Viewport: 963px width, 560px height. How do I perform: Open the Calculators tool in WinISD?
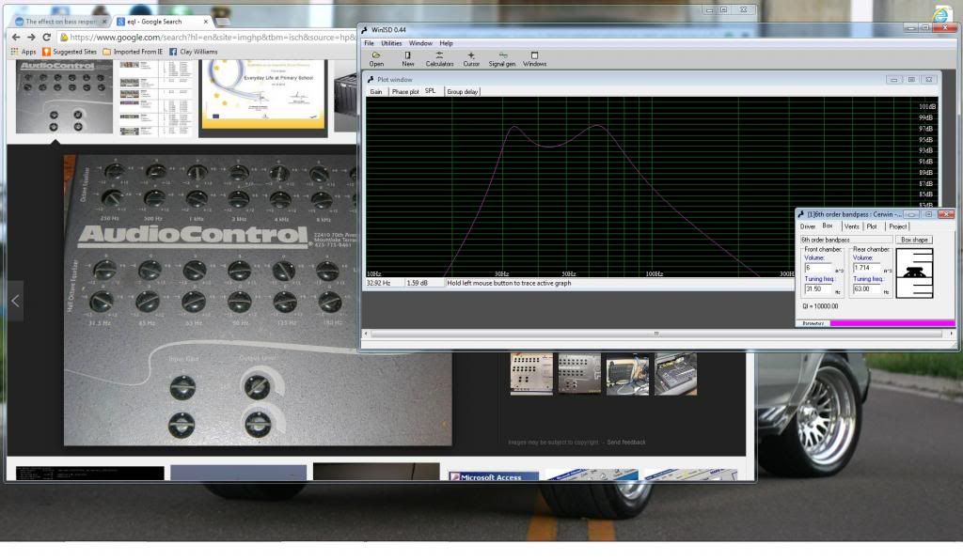(x=440, y=59)
